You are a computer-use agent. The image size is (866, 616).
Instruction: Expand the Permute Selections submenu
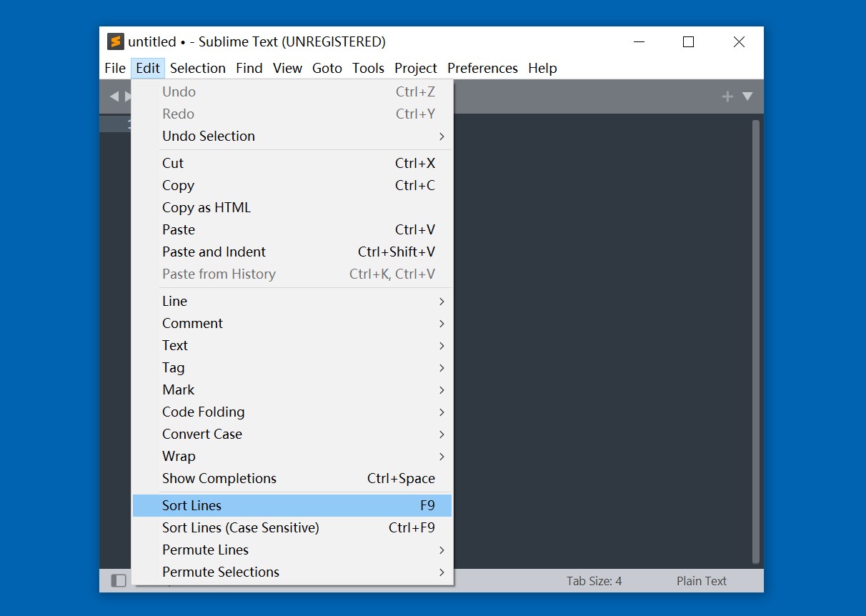tap(292, 572)
